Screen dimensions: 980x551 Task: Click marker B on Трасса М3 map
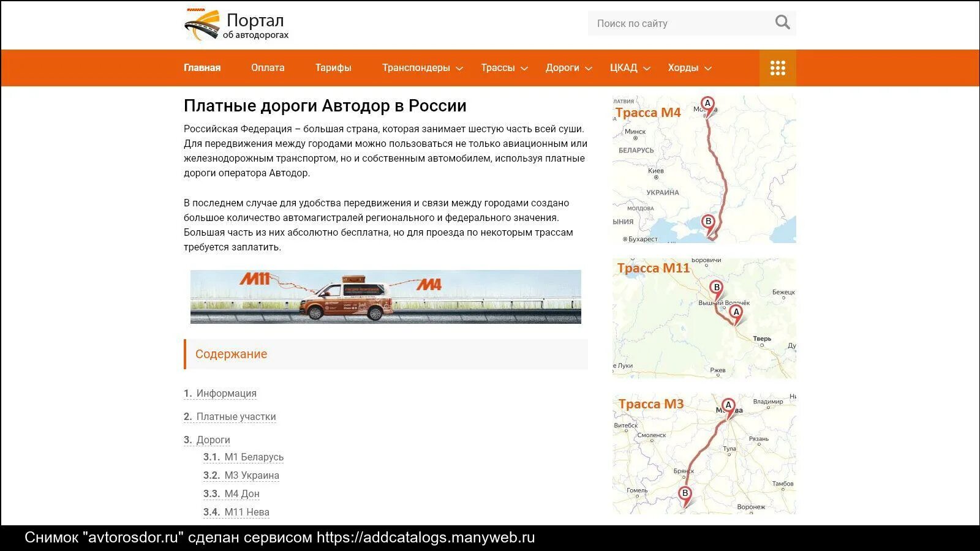click(x=685, y=497)
